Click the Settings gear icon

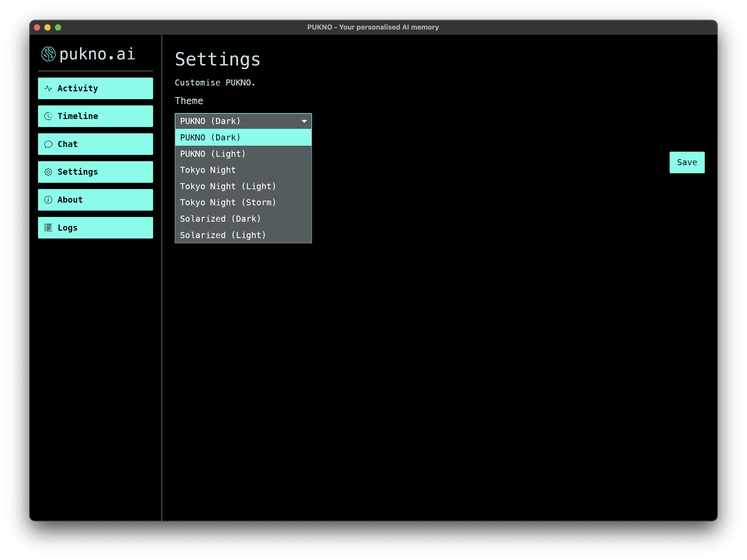(48, 172)
